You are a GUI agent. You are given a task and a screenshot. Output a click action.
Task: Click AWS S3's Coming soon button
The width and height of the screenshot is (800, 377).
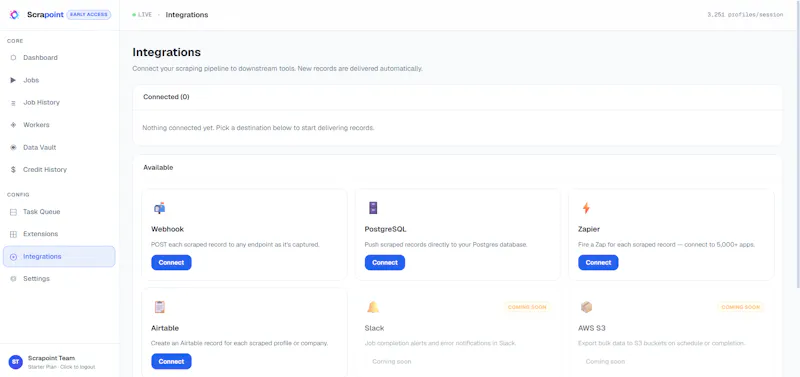(605, 362)
